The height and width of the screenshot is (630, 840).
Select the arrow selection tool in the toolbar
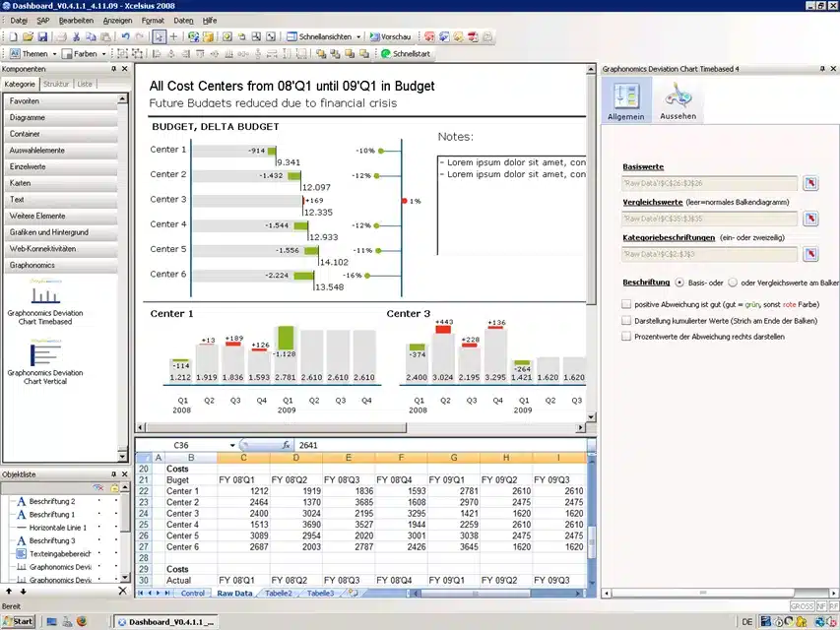(160, 36)
